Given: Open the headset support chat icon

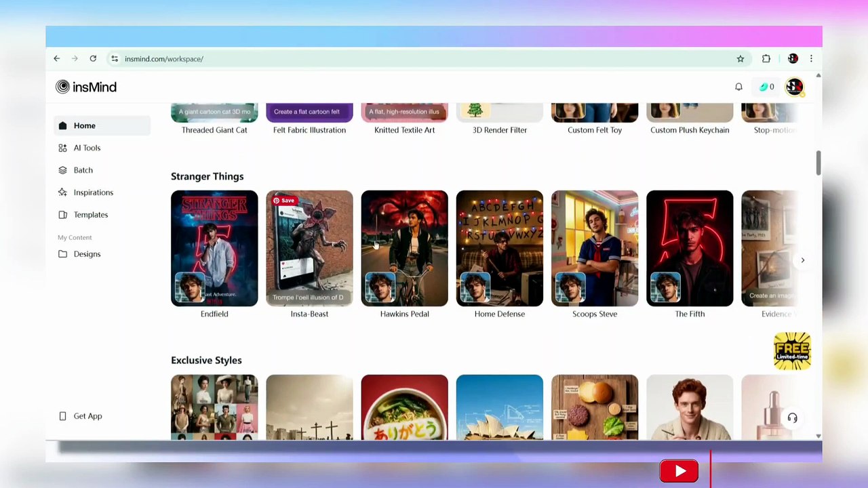Looking at the screenshot, I should click(x=792, y=418).
